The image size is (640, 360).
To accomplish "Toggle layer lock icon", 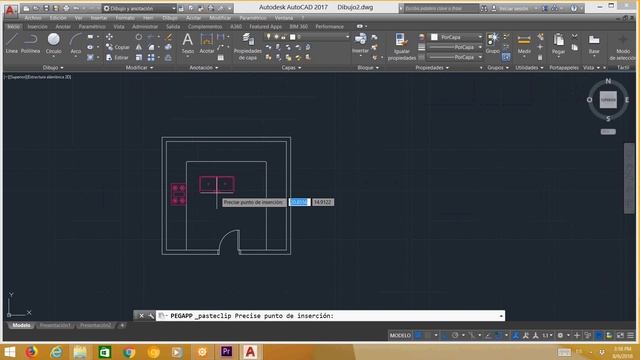I will point(283,37).
